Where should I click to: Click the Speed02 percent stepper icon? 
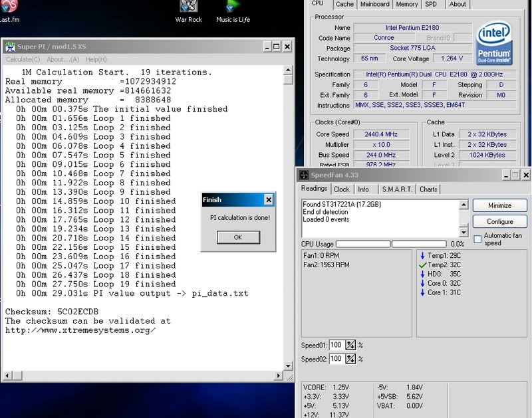[x=350, y=359]
